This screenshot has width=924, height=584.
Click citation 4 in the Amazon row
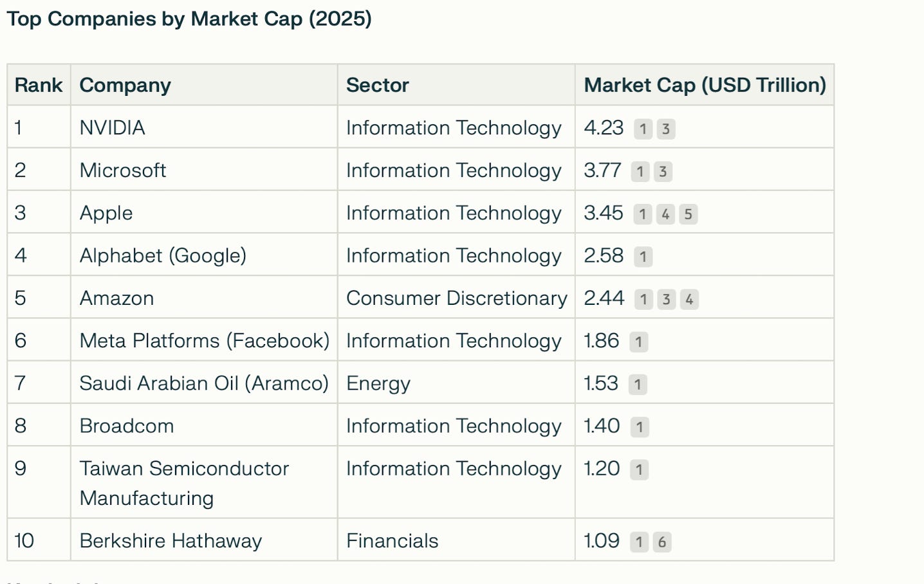pyautogui.click(x=689, y=299)
